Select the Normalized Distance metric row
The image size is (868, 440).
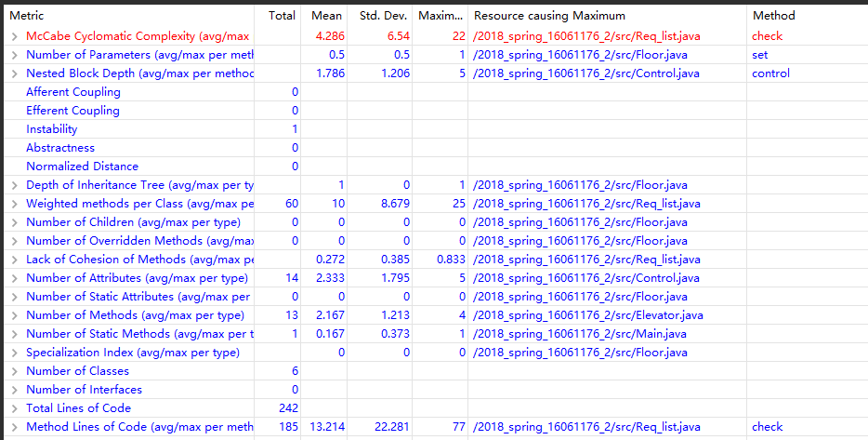click(x=82, y=167)
